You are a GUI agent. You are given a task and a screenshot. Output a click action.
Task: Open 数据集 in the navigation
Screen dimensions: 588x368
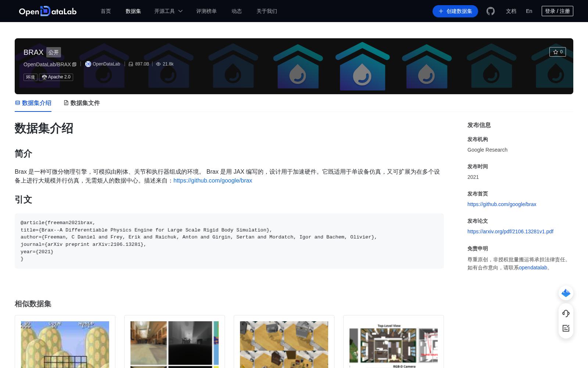coord(133,11)
